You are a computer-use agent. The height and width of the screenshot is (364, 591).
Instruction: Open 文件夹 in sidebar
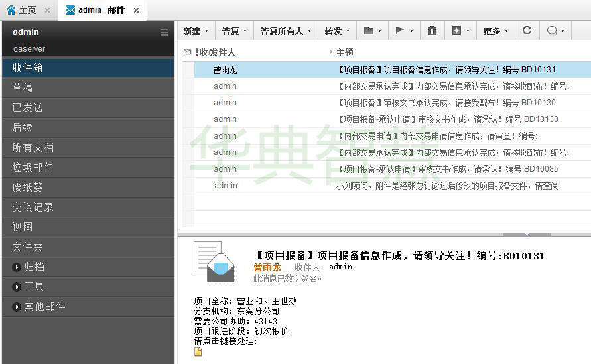(88, 247)
